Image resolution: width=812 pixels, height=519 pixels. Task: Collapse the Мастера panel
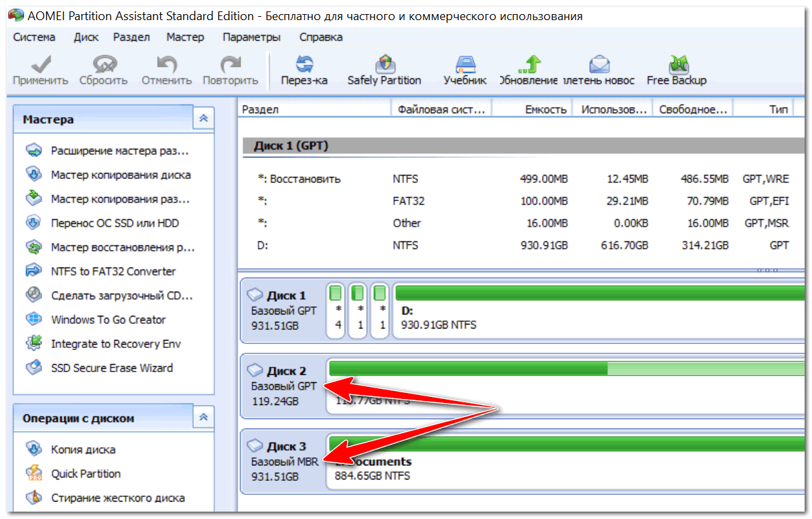pyautogui.click(x=204, y=119)
